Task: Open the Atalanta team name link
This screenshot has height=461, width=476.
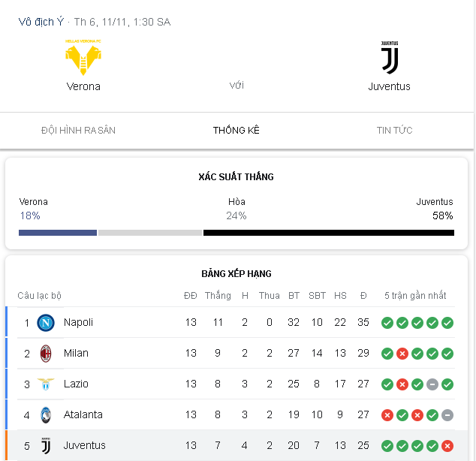Action: pos(83,414)
